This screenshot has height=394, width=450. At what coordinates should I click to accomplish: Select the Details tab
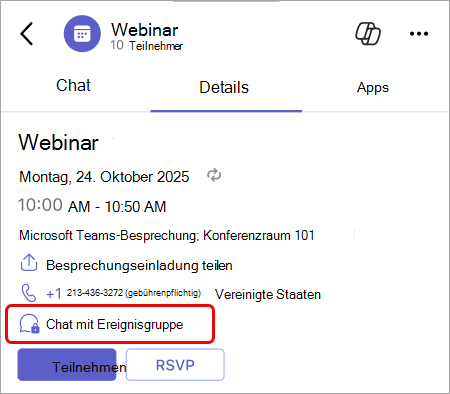point(224,88)
